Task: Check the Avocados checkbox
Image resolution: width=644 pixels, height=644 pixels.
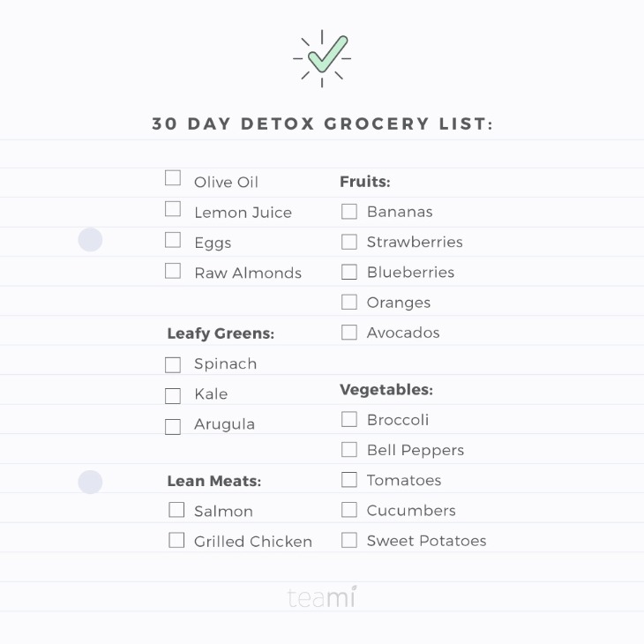Action: click(x=349, y=333)
